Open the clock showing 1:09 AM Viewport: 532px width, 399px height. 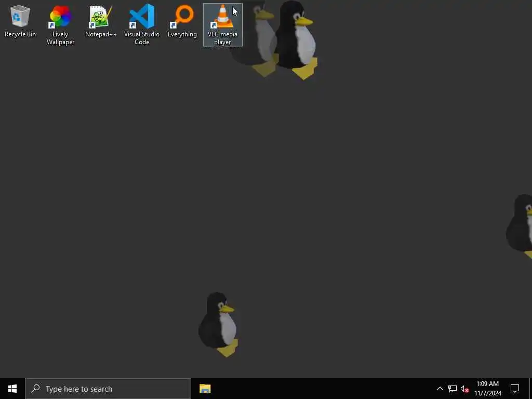[487, 389]
